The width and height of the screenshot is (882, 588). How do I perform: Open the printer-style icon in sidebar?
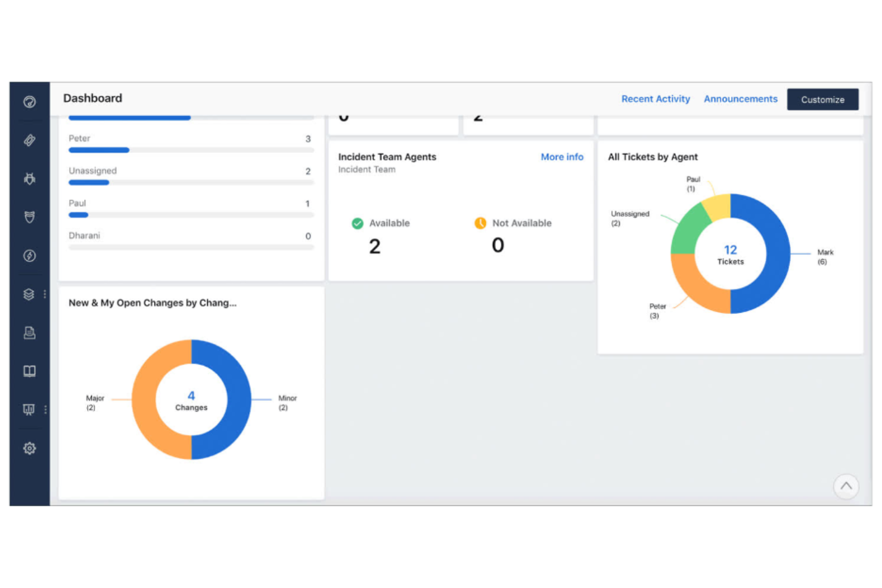tap(29, 332)
